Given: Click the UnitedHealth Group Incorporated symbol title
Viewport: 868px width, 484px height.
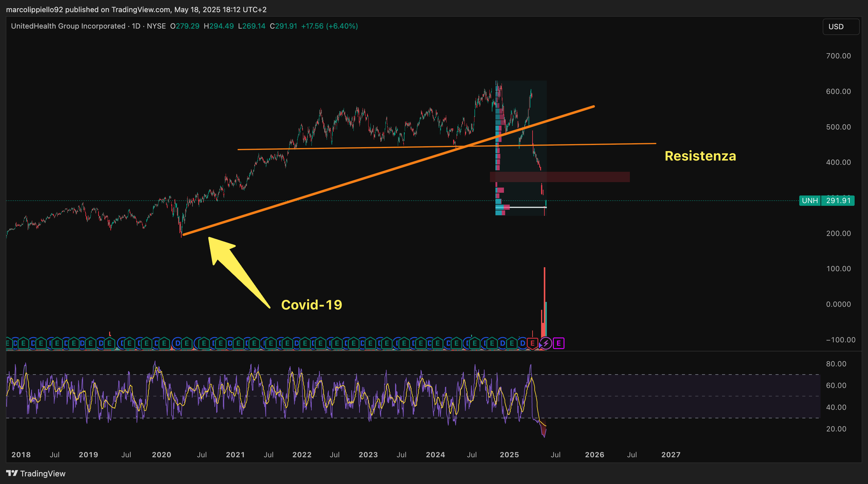Looking at the screenshot, I should pyautogui.click(x=68, y=26).
